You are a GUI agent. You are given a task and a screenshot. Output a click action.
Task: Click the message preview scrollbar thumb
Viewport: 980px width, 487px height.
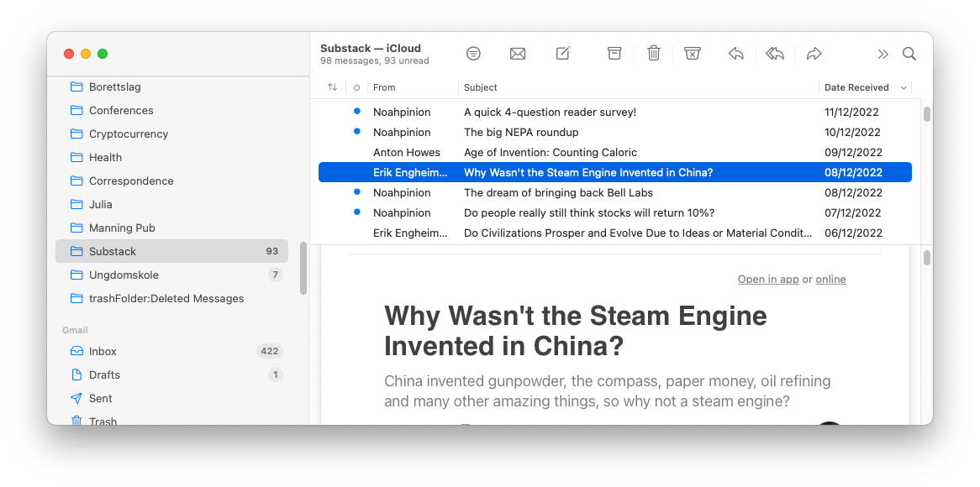coord(927,257)
